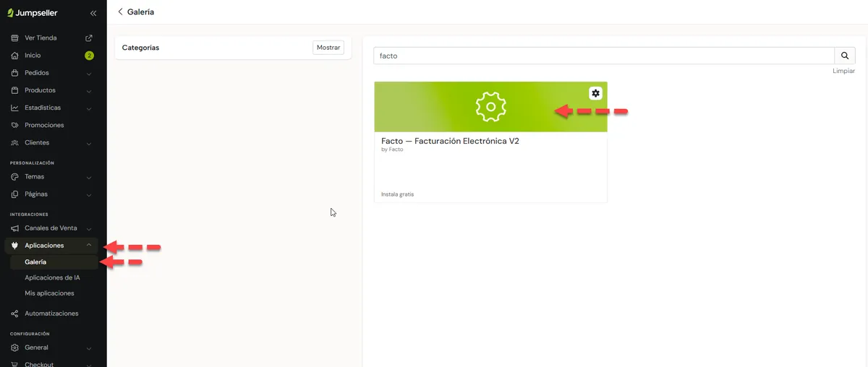Click the Temas palette icon
The width and height of the screenshot is (868, 367).
14,177
